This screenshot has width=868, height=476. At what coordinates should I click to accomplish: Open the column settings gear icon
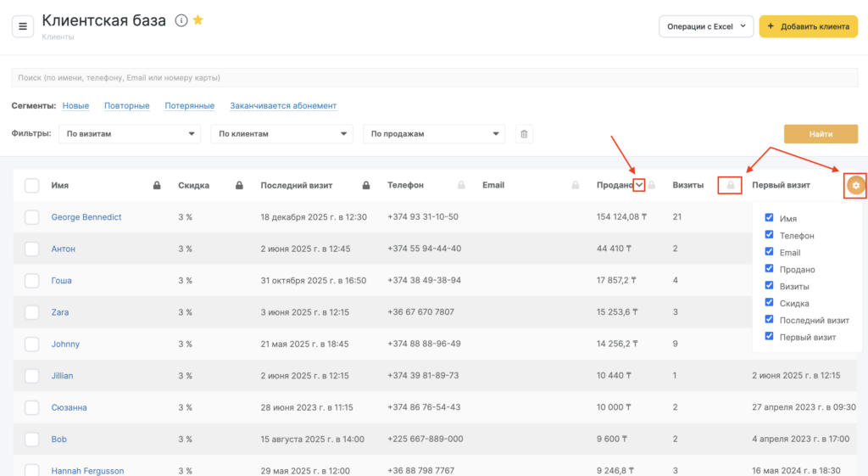tap(855, 185)
